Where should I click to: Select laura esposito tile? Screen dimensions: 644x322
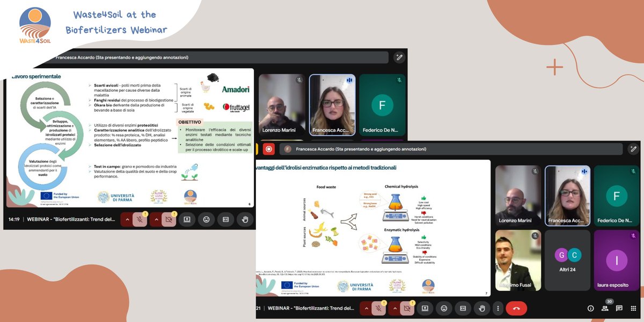[617, 261]
